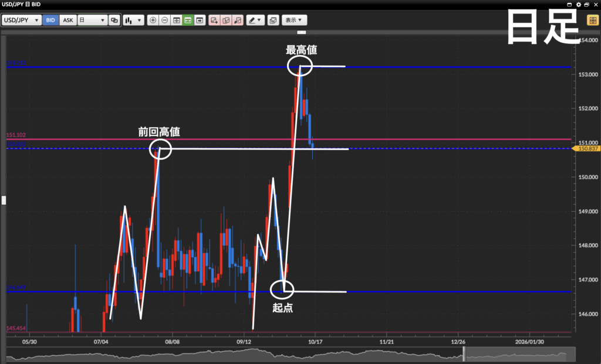Click the scroll-to-latest arrow icon in toolbar
Screen dimensions: 601x364
200,20
